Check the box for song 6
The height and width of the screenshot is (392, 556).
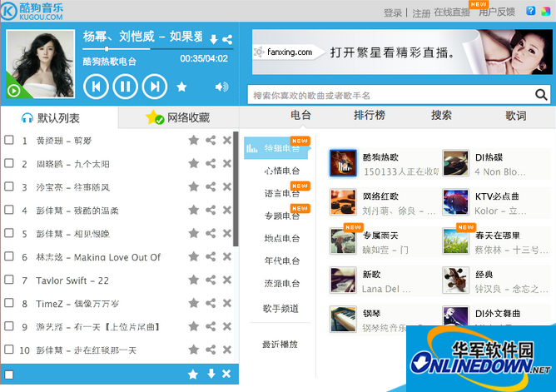tap(9, 256)
